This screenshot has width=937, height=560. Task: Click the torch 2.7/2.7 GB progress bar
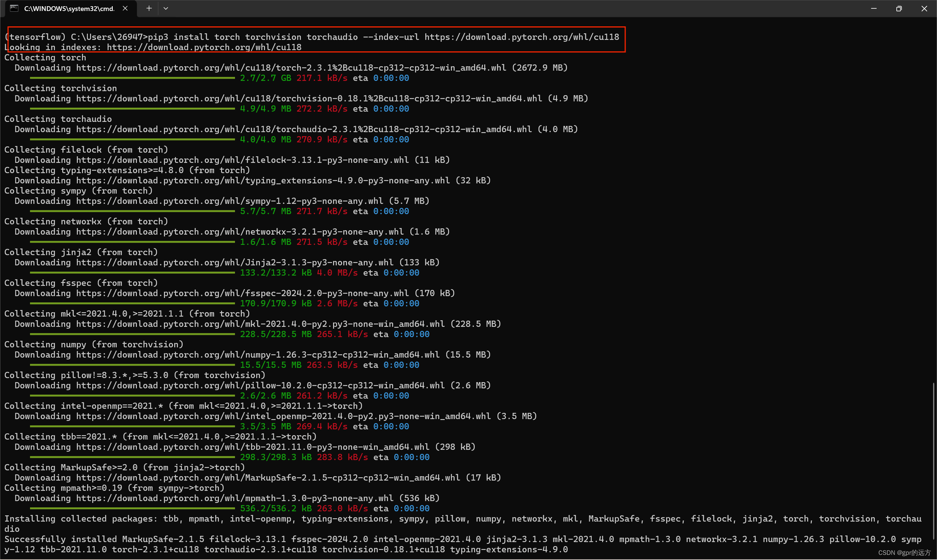click(132, 78)
